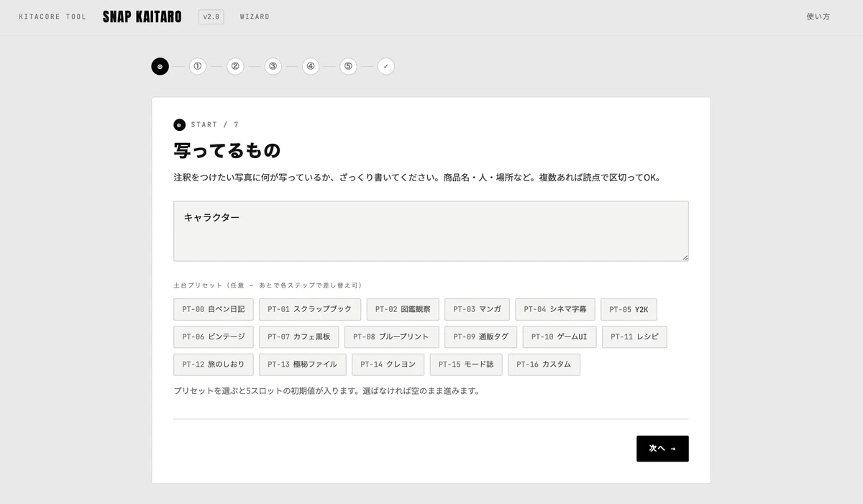This screenshot has height=504, width=863.
Task: Open the 使い方 help link
Action: point(818,17)
